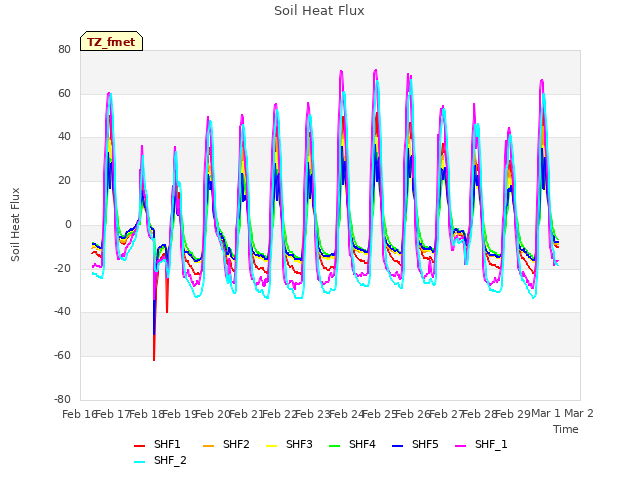Click the y-axis label -80

click(x=62, y=399)
